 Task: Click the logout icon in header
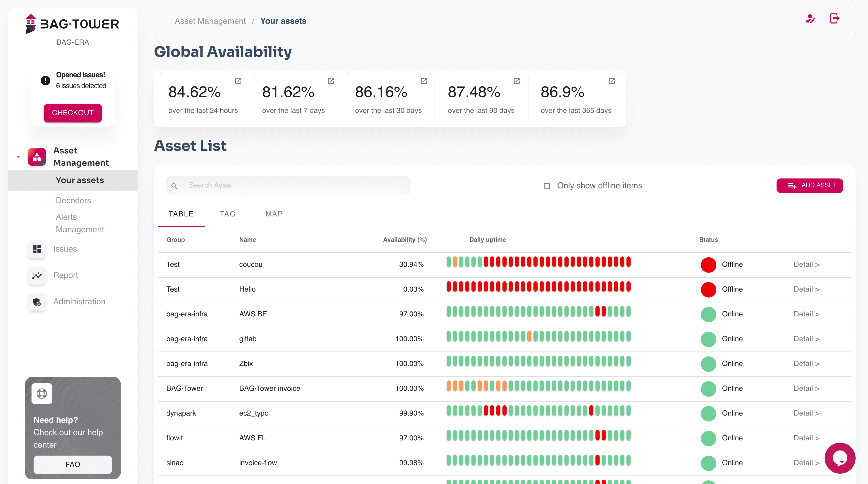(x=834, y=19)
